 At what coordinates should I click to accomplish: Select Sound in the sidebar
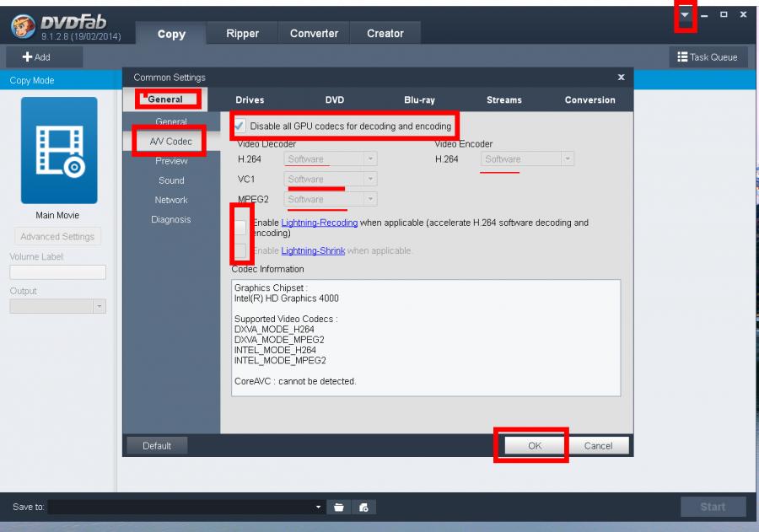tap(171, 180)
